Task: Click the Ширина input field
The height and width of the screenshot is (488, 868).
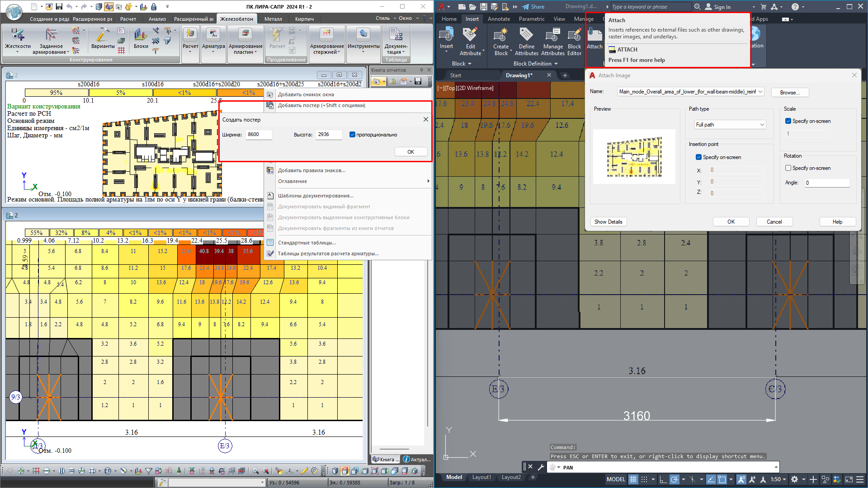Action: [259, 135]
